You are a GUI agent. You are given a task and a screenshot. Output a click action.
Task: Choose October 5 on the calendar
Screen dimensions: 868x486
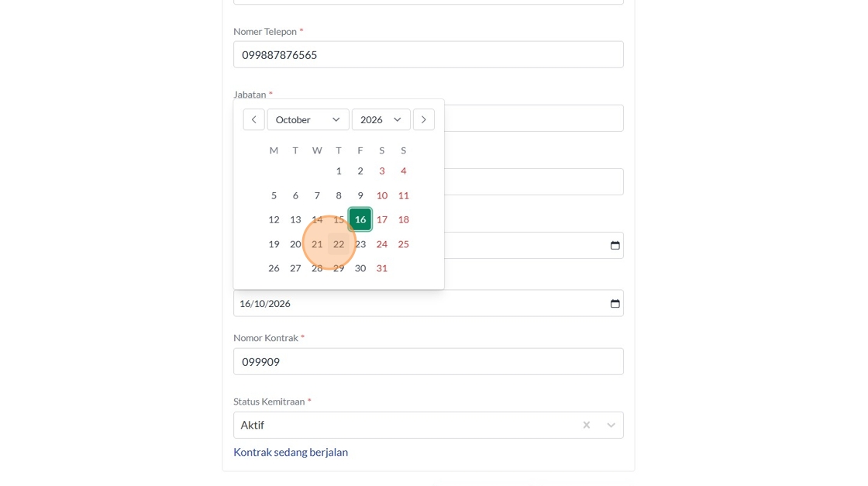[x=274, y=195]
